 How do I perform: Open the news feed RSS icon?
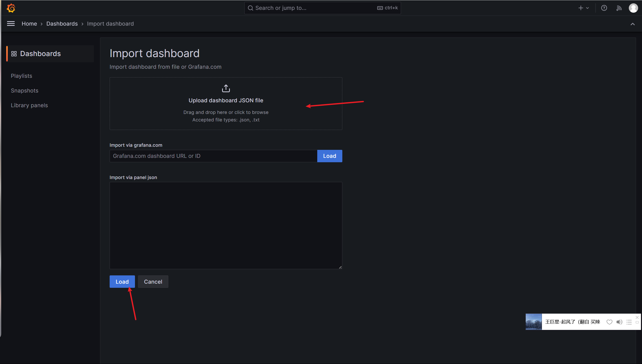tap(619, 8)
